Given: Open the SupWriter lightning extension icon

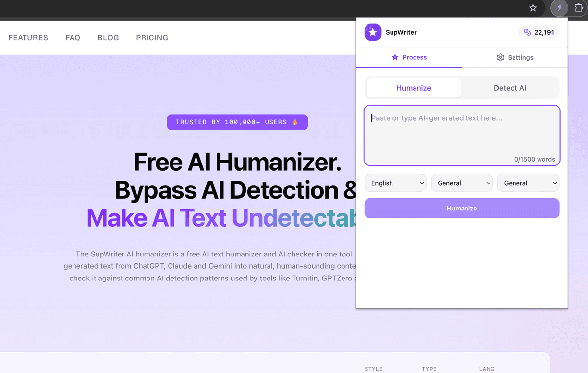Looking at the screenshot, I should pos(559,8).
